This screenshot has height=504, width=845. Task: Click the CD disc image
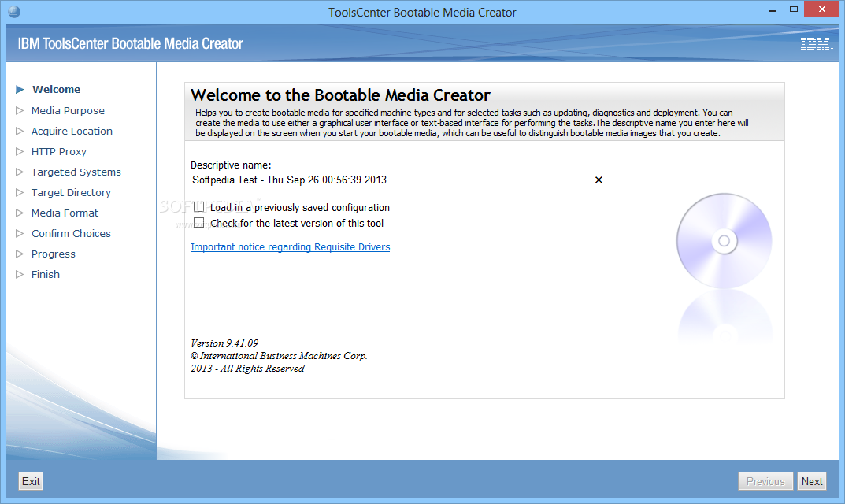coord(724,240)
